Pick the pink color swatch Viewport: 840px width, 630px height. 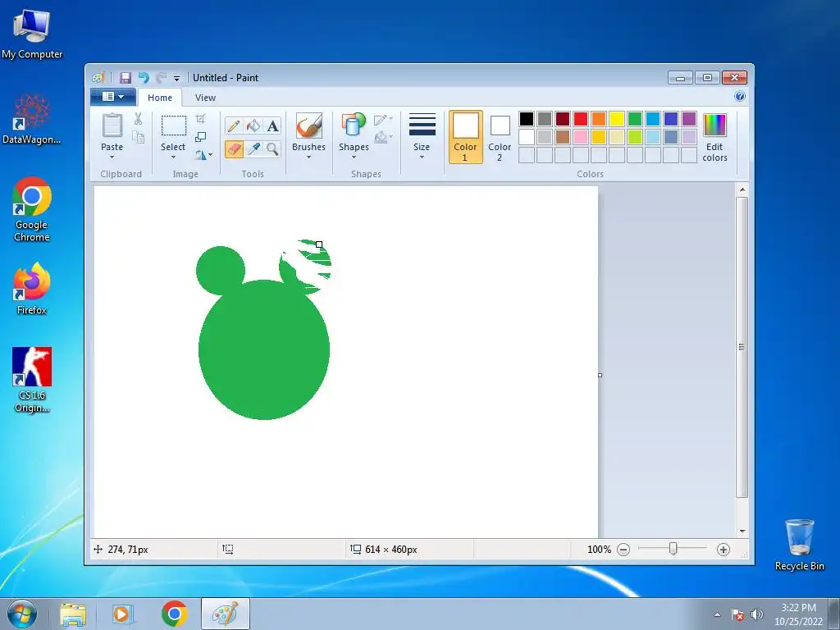[x=581, y=137]
